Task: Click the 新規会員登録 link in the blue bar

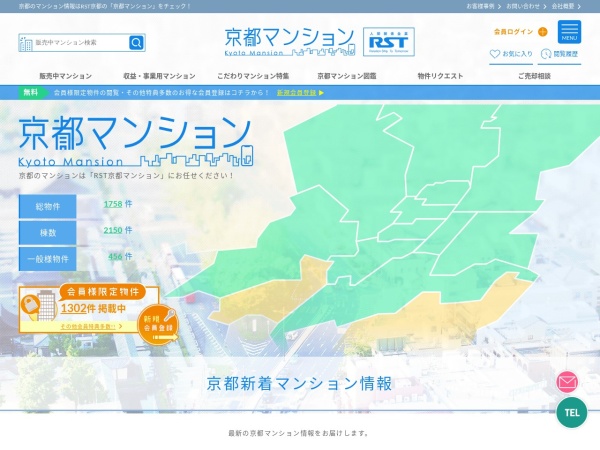Action: pyautogui.click(x=297, y=93)
